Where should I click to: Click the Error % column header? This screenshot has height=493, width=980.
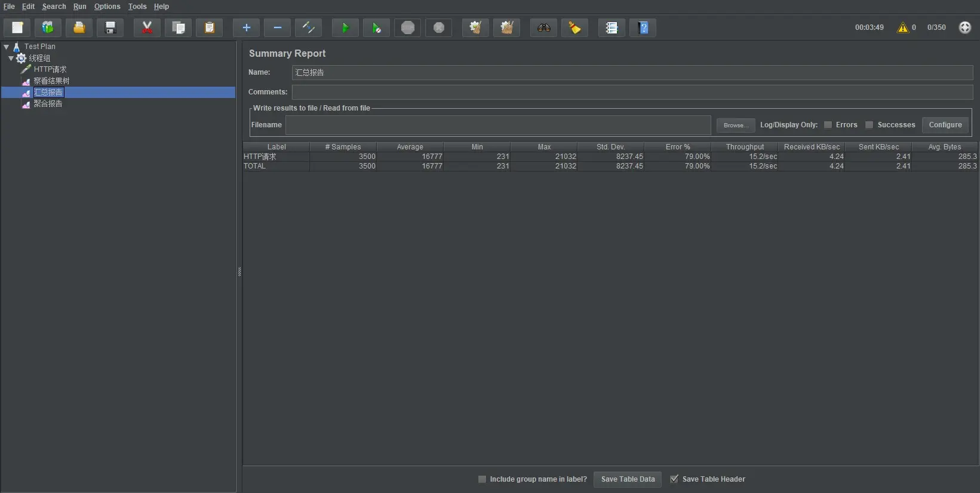click(678, 147)
